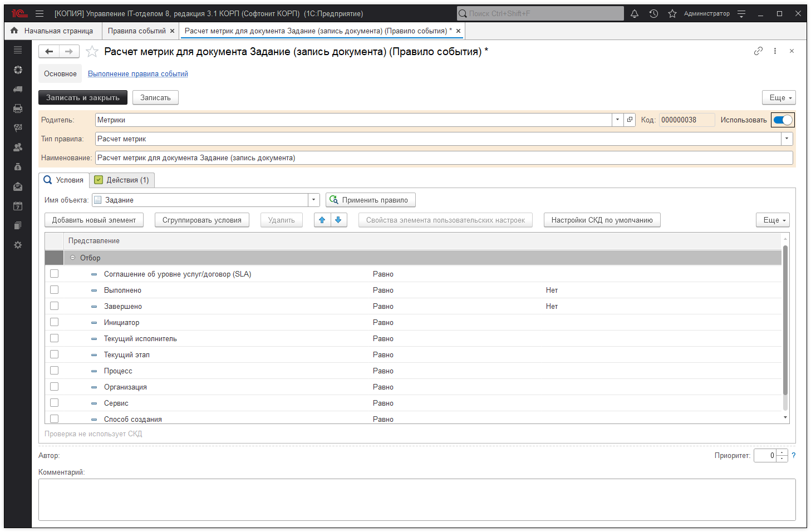Screen dimensions: 811x532
Task: Check the Выполнено condition checkbox
Action: click(x=54, y=290)
